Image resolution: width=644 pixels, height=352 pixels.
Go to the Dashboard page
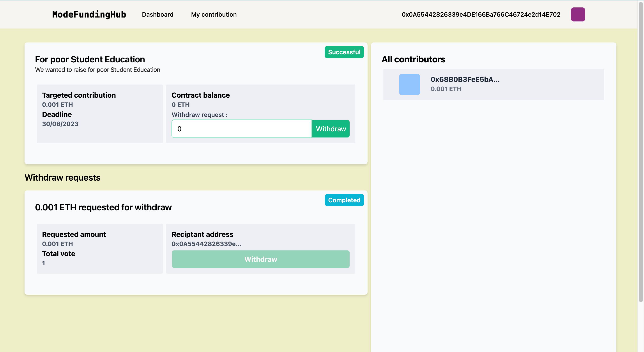coord(157,14)
